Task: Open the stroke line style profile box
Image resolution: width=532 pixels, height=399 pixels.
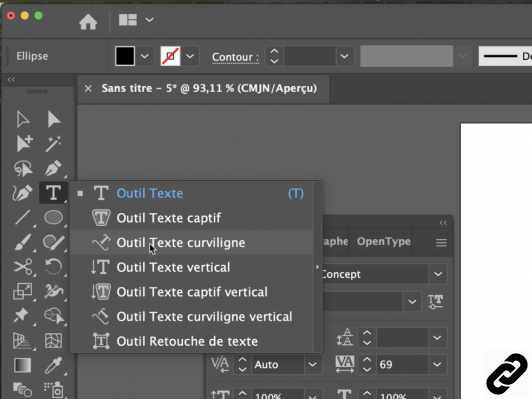Action: click(506, 56)
